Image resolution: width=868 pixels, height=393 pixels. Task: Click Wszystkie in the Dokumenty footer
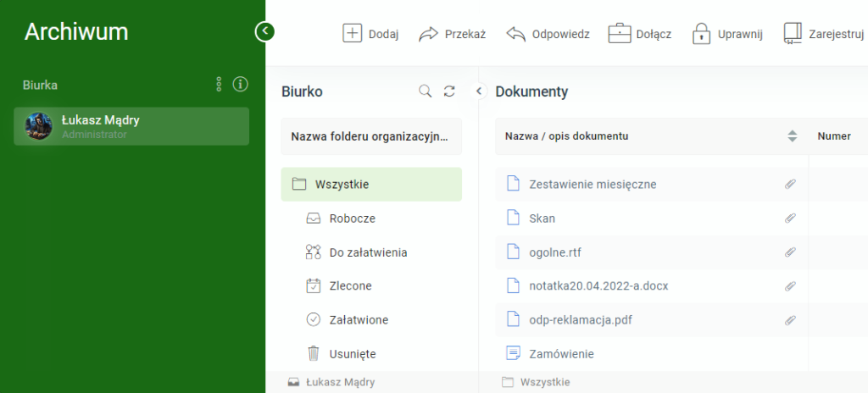[x=545, y=382]
